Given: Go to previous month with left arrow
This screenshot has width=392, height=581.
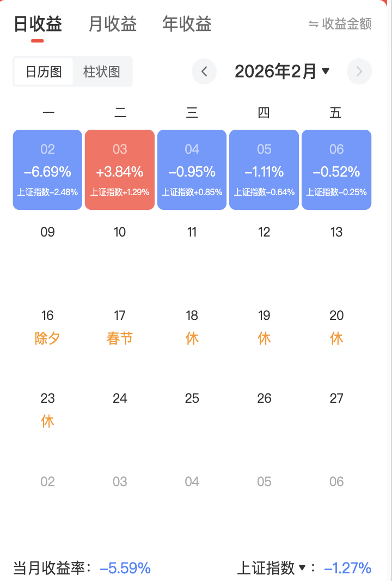Looking at the screenshot, I should (x=204, y=71).
